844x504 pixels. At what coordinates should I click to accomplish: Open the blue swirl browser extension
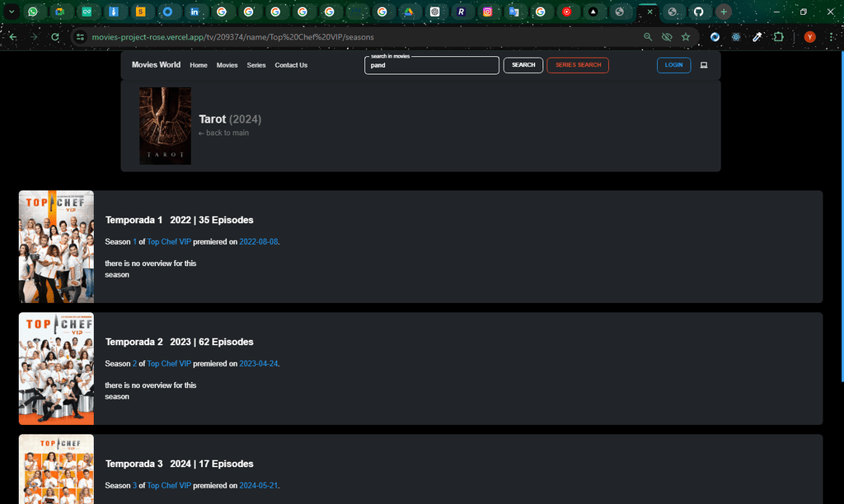coord(715,37)
